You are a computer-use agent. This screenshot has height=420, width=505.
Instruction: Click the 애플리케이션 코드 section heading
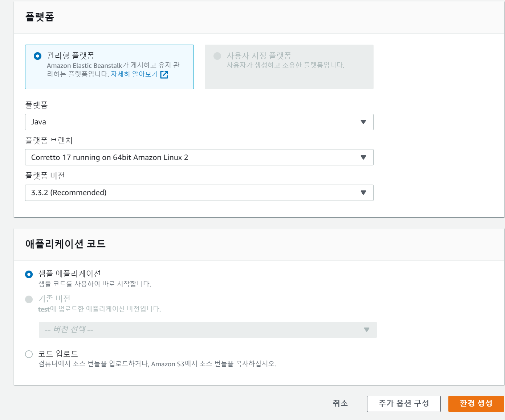tap(65, 244)
